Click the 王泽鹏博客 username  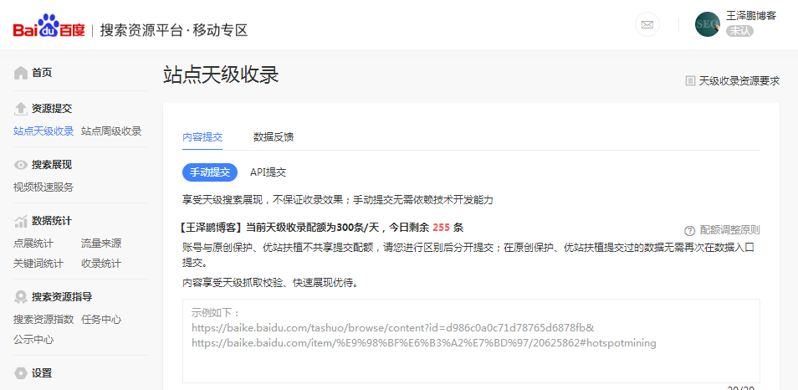[x=751, y=16]
